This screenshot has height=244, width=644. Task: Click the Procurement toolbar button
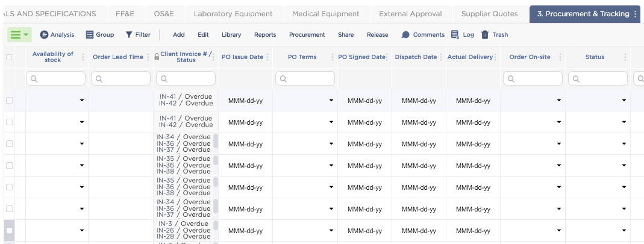(307, 35)
